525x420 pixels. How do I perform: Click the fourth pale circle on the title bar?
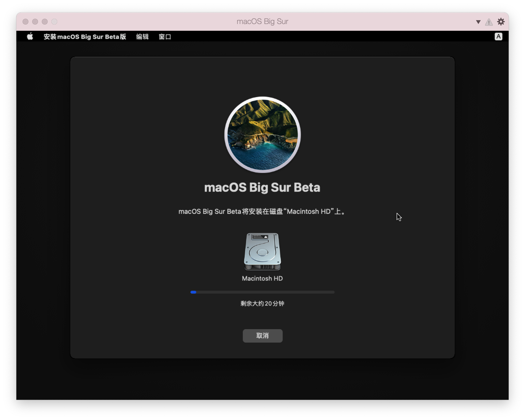tap(54, 22)
